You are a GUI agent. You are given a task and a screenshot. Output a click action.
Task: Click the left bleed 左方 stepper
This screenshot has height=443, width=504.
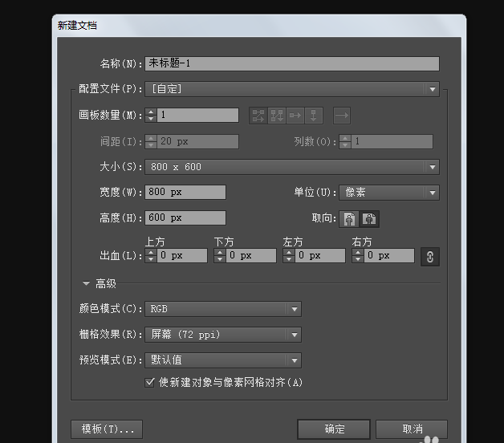(289, 255)
